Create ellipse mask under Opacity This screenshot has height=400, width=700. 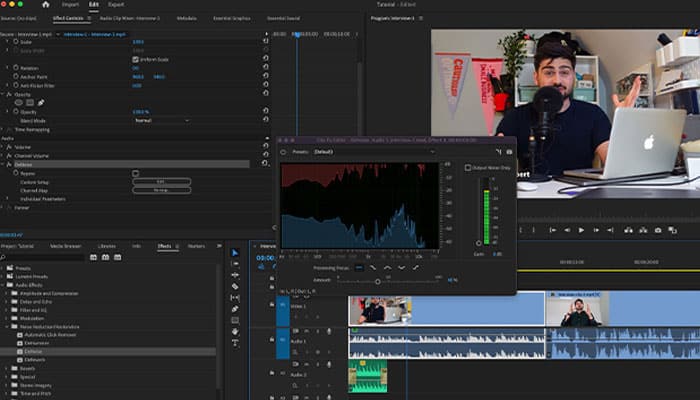coord(19,103)
